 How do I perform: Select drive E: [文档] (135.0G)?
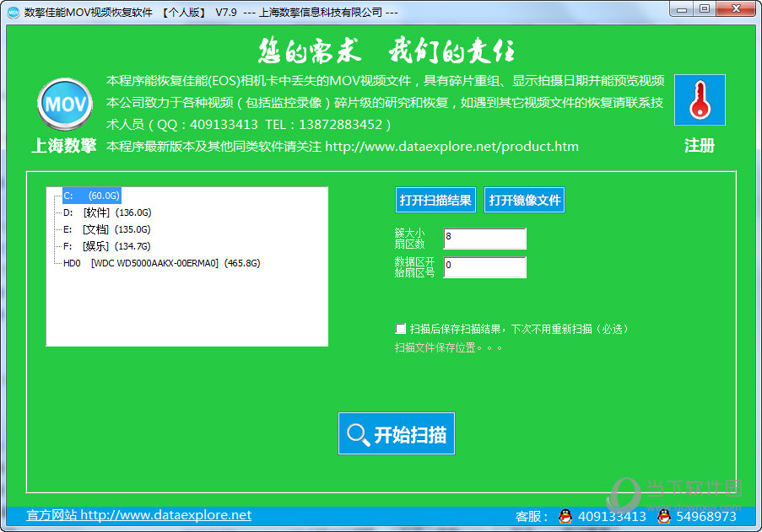pyautogui.click(x=107, y=229)
